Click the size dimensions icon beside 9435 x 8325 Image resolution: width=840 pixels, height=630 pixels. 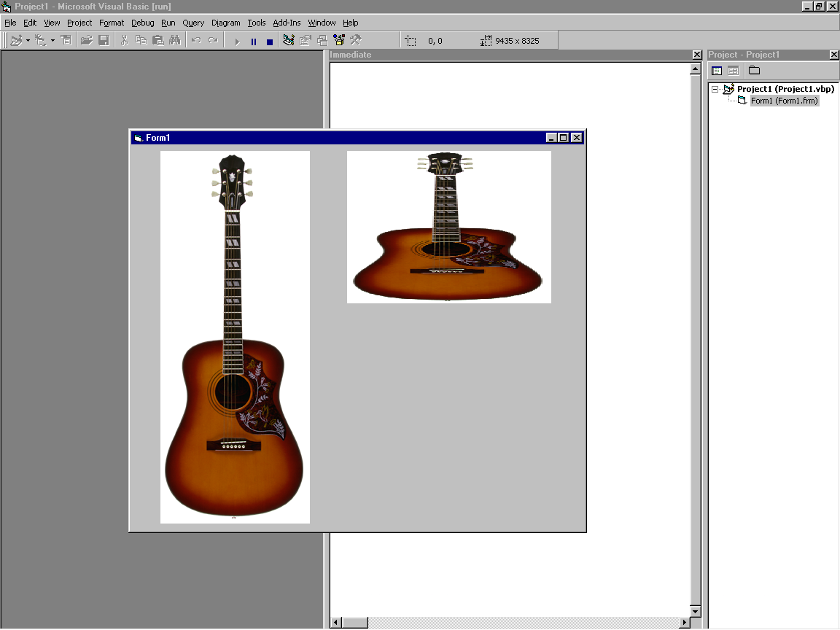486,41
